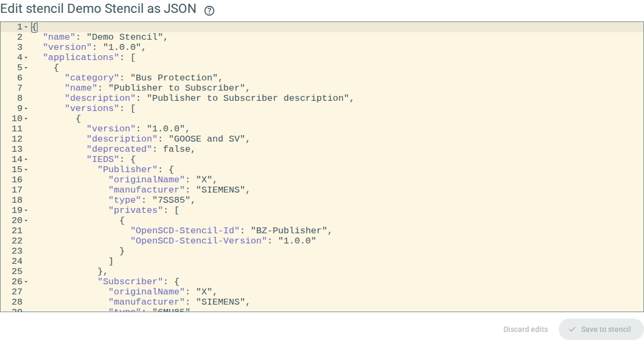Fold the version object on line 10

click(26, 119)
